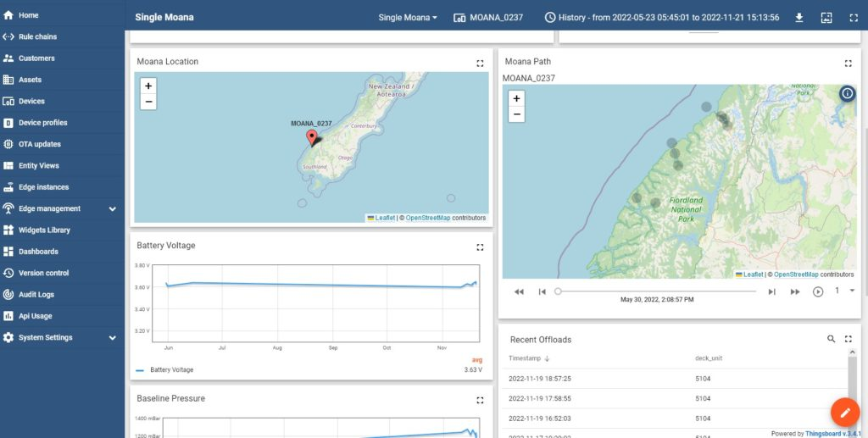Screen dimensions: 868x438
Task: Click the Edge management antenna icon
Action: (8, 208)
